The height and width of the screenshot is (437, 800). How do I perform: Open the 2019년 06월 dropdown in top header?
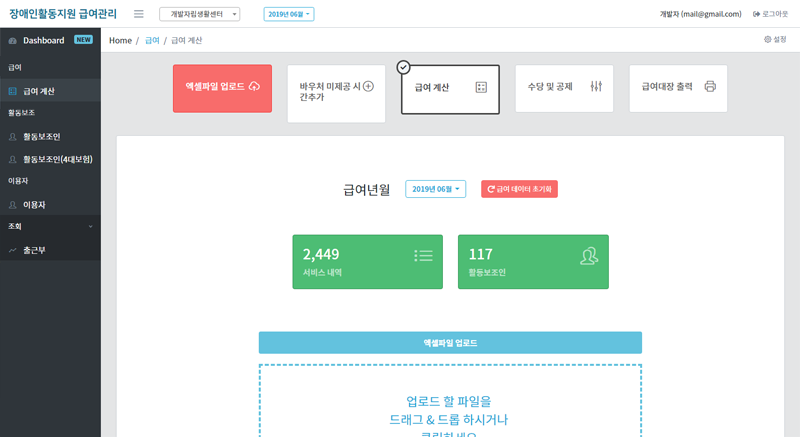(x=288, y=14)
